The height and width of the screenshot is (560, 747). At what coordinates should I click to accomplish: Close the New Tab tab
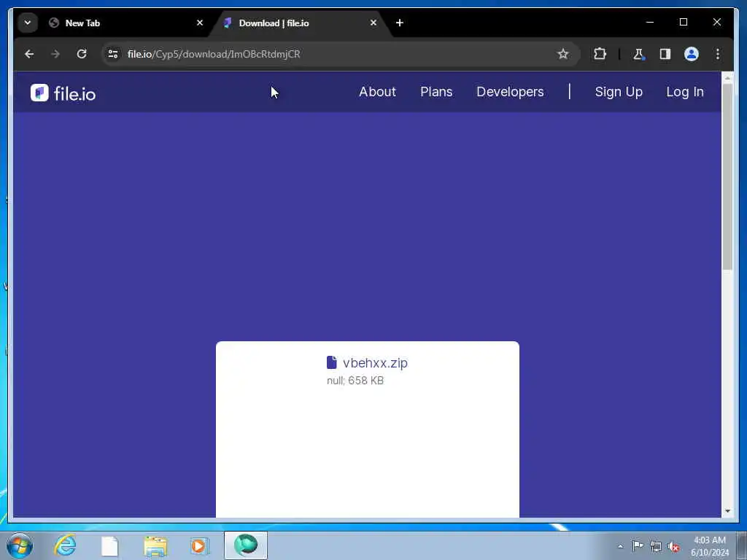coord(200,23)
